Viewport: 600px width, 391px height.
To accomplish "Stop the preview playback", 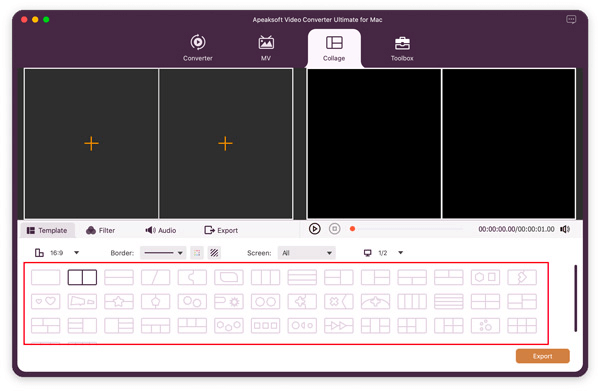I will [334, 229].
